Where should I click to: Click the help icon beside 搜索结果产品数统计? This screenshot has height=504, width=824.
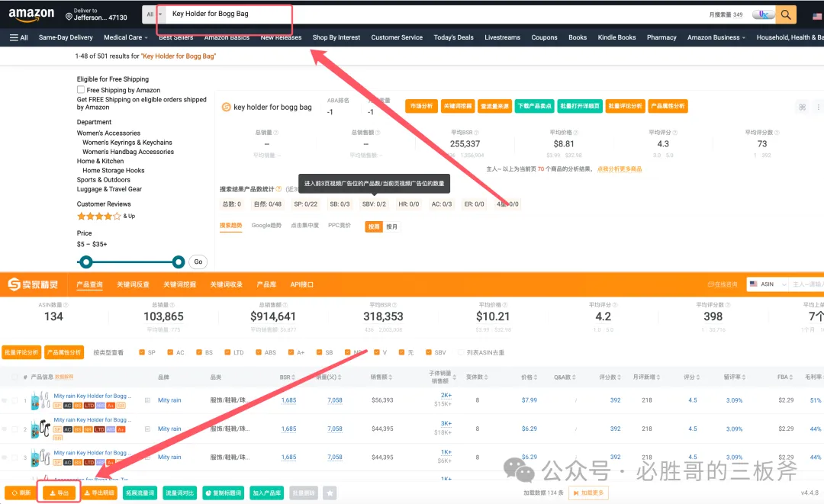point(278,189)
